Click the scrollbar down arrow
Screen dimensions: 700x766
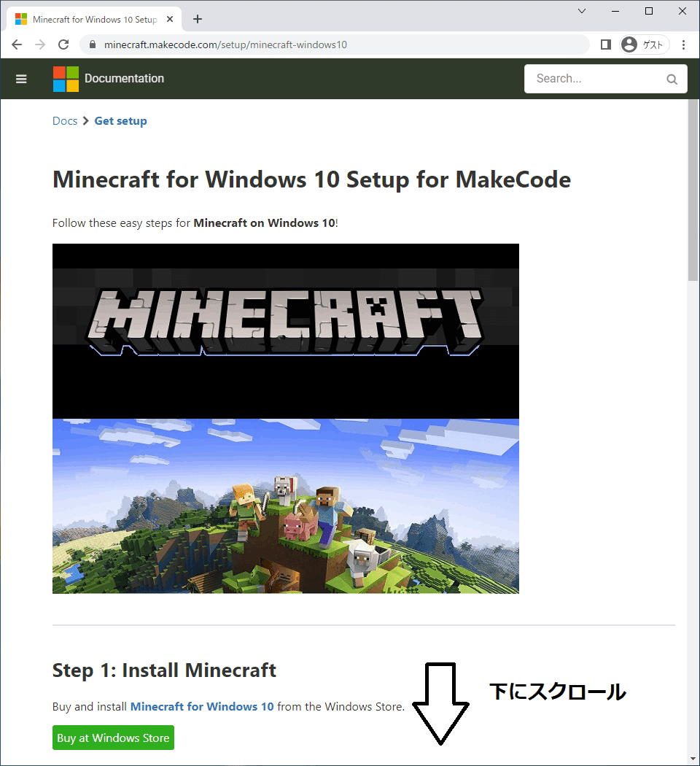click(693, 759)
